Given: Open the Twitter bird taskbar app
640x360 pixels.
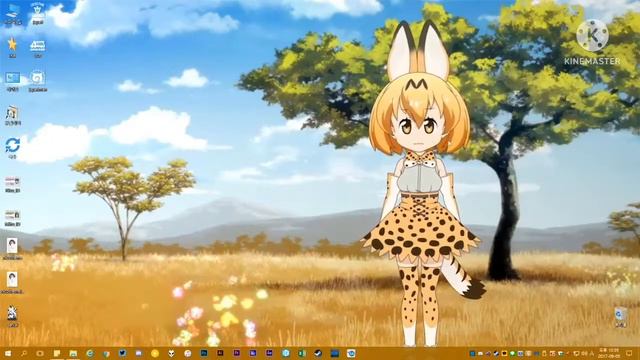Looking at the screenshot, I should point(122,353).
